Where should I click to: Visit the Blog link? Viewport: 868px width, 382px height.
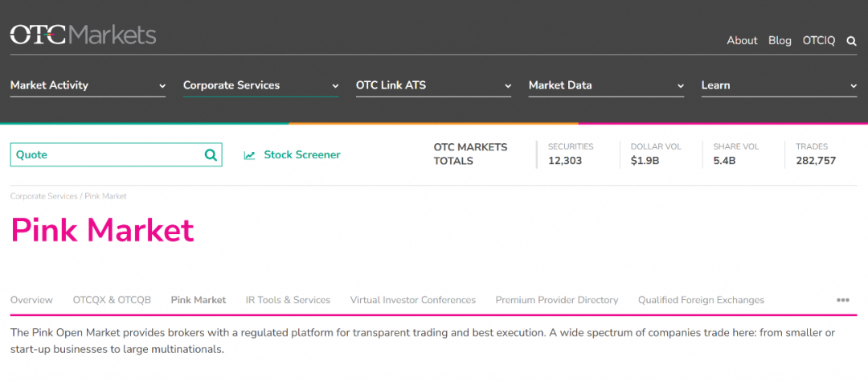click(x=780, y=40)
